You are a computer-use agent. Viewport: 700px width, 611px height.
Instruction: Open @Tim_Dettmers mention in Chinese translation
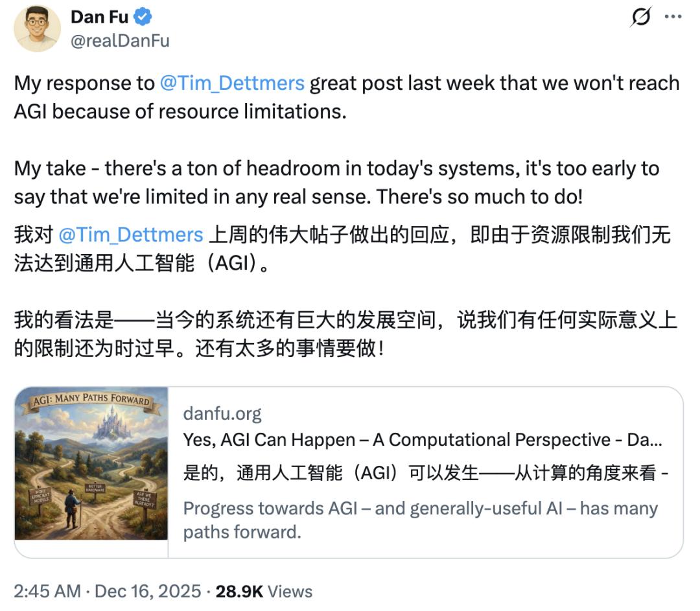131,235
